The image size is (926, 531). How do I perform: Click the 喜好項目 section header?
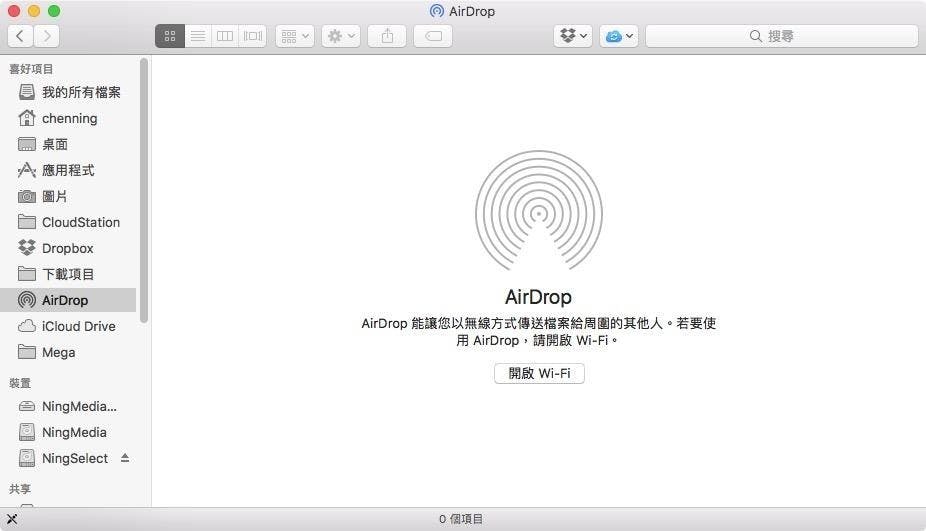click(31, 69)
